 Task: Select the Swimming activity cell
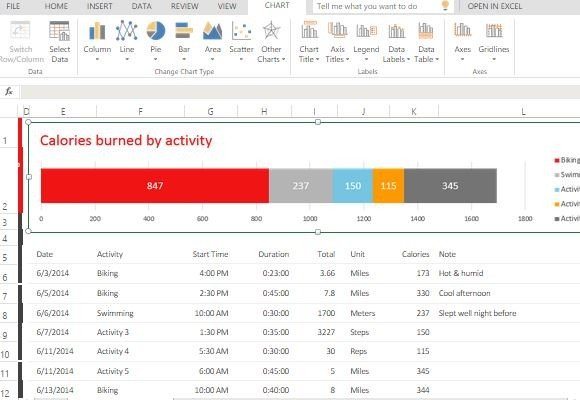tap(115, 313)
